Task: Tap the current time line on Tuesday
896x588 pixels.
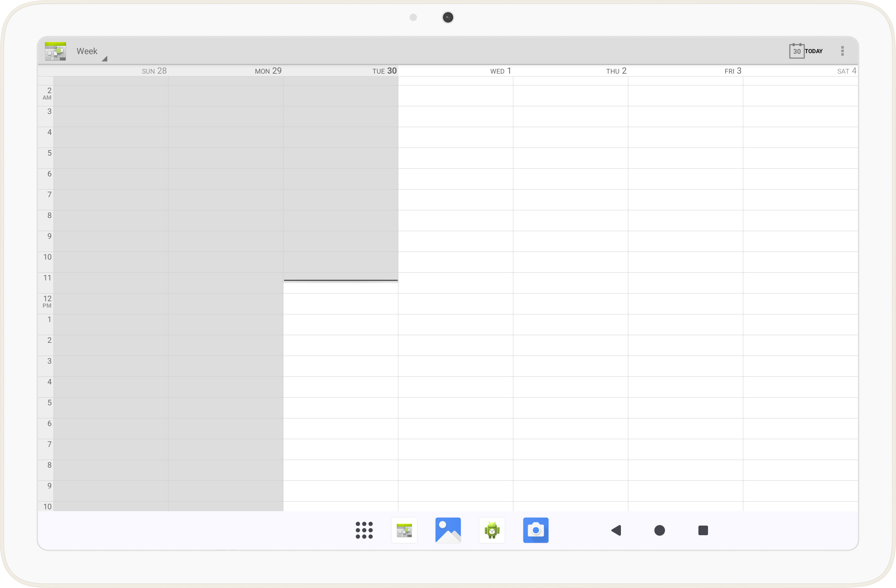Action: pos(340,280)
